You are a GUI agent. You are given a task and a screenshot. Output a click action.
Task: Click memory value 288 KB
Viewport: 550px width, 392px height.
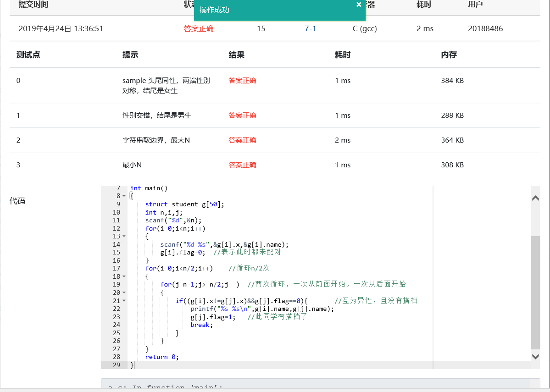[x=452, y=116]
